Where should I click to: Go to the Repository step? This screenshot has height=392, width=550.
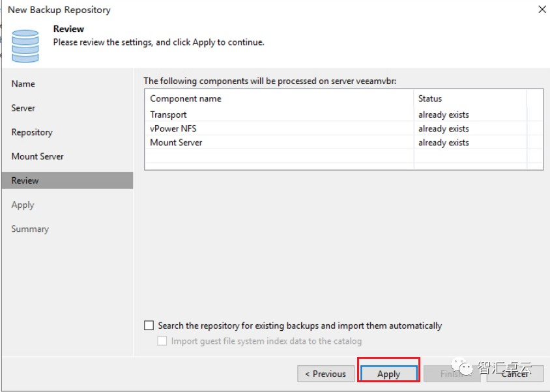coord(32,132)
